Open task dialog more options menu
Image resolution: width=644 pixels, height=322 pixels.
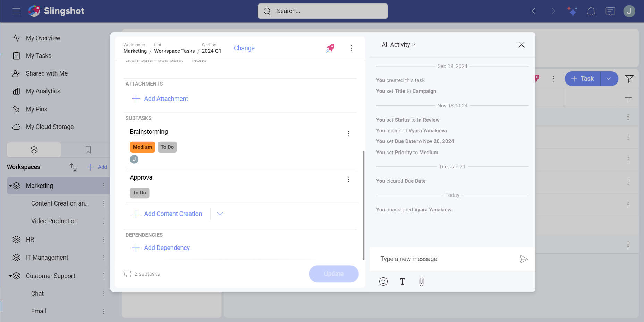351,48
